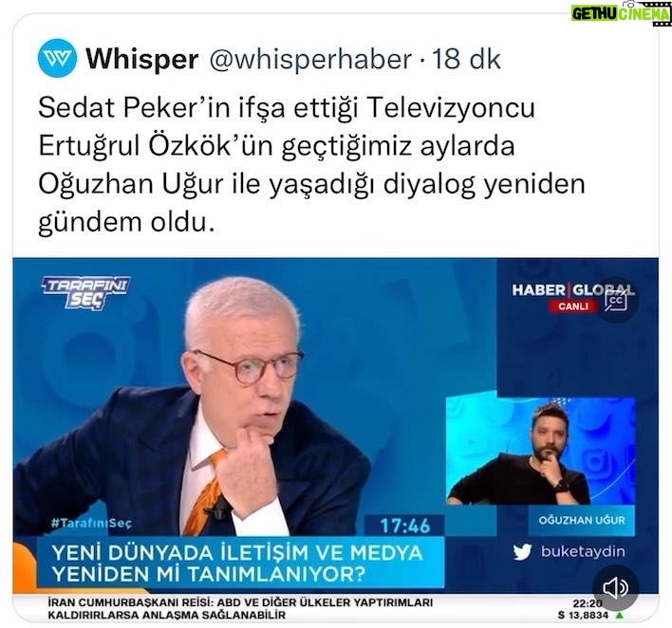The height and width of the screenshot is (628, 672).
Task: Open the @whisperhaber handle link
Action: [310, 59]
